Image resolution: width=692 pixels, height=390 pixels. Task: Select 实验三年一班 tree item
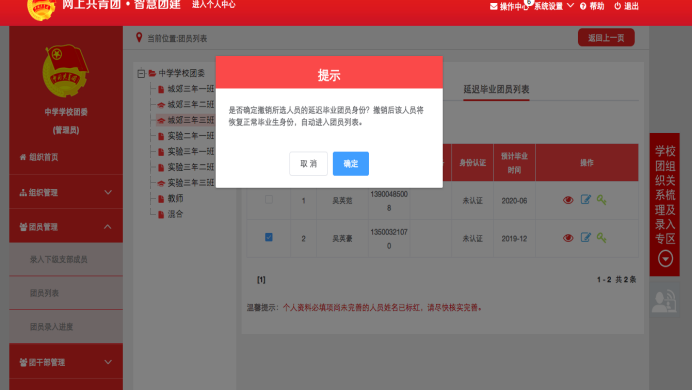coord(186,152)
